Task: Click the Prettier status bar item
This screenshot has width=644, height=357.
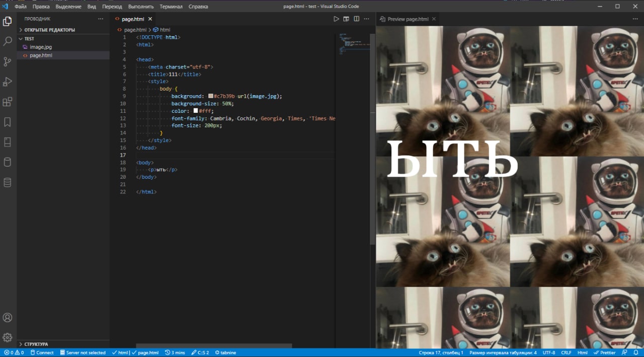Action: pyautogui.click(x=604, y=352)
